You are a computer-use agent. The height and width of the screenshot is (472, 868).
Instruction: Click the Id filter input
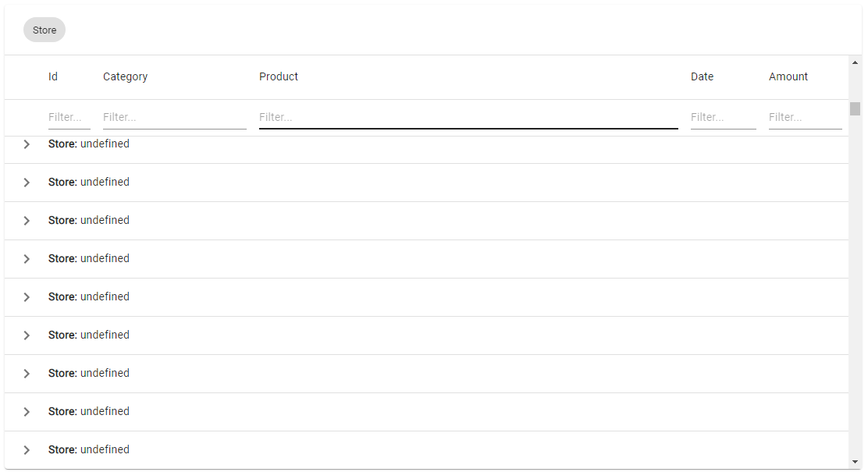68,117
